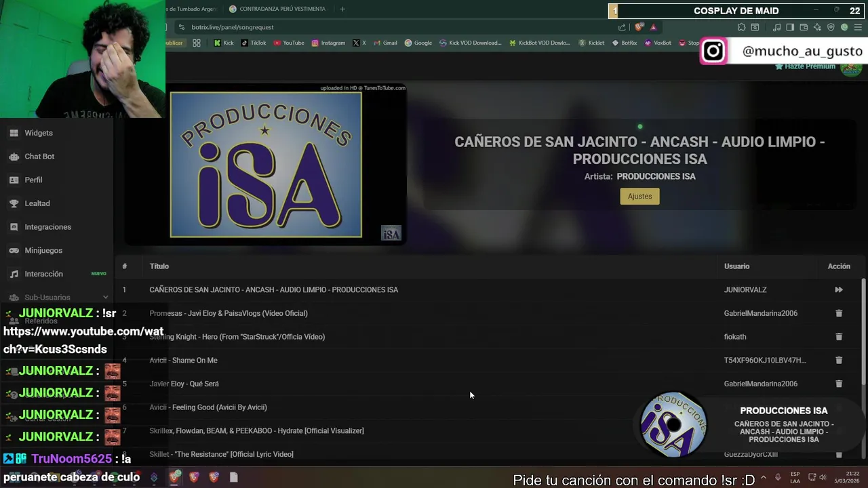Image resolution: width=868 pixels, height=488 pixels.
Task: Open the browser extensions puzzle icon
Action: (x=741, y=27)
